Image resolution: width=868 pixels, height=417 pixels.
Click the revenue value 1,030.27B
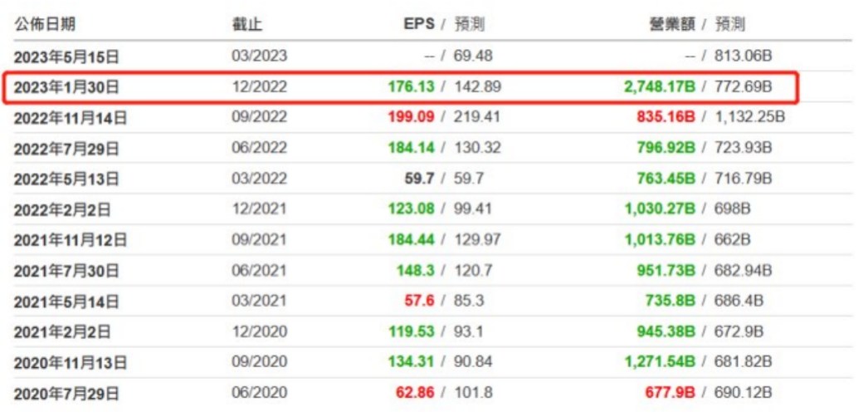coord(660,209)
